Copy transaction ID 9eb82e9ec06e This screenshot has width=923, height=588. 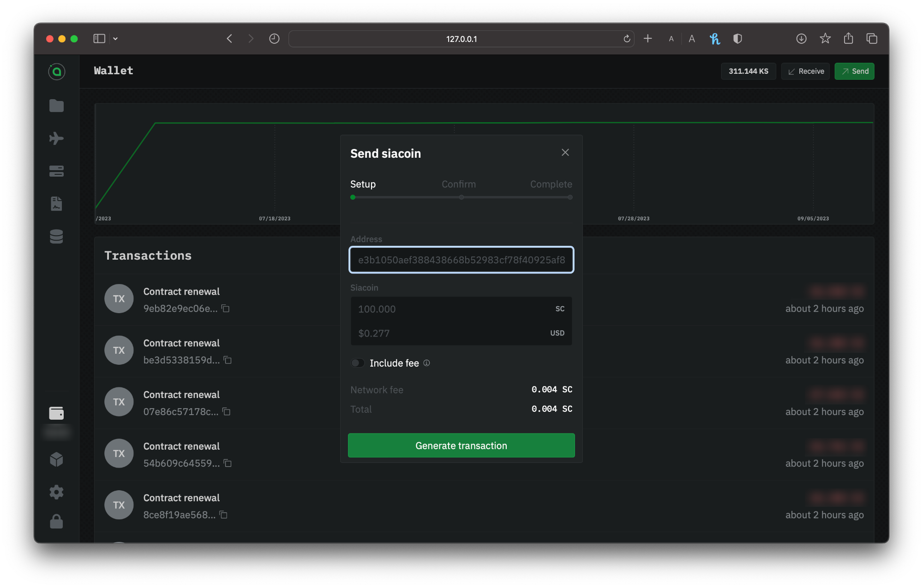pyautogui.click(x=226, y=309)
